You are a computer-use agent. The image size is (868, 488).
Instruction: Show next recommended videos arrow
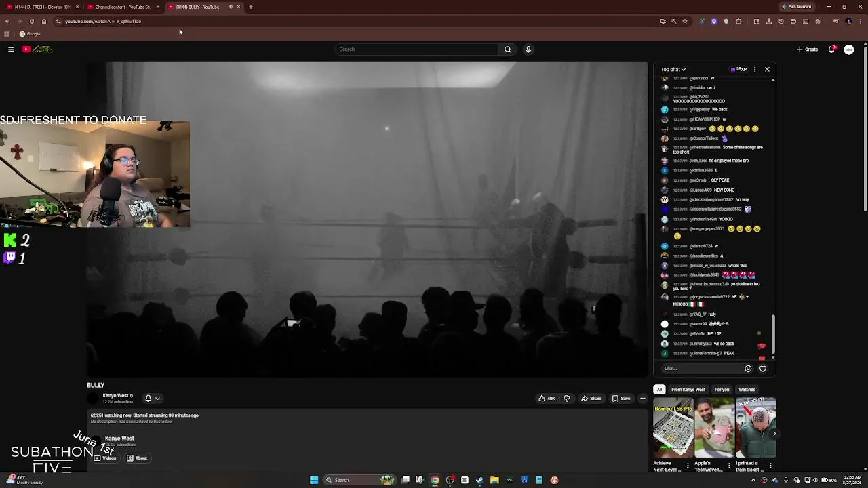pos(774,434)
